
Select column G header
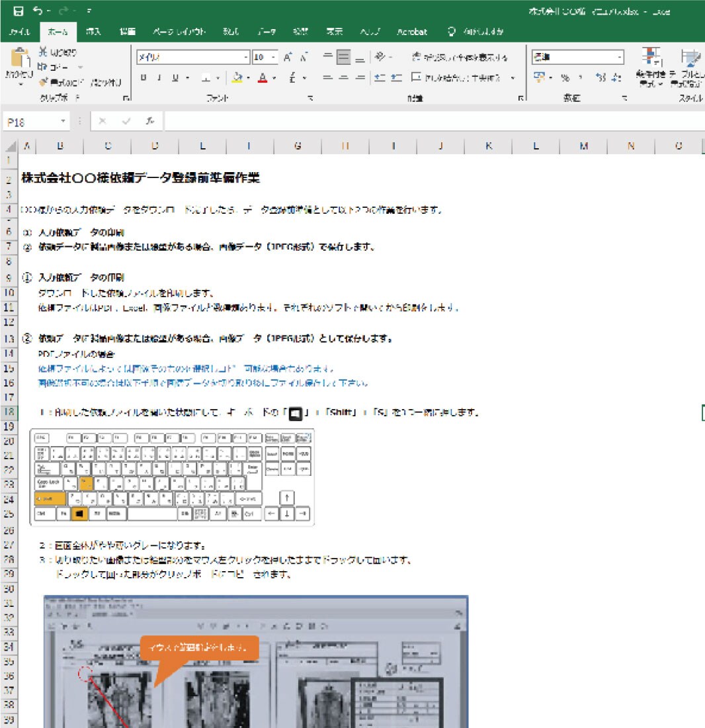click(298, 146)
